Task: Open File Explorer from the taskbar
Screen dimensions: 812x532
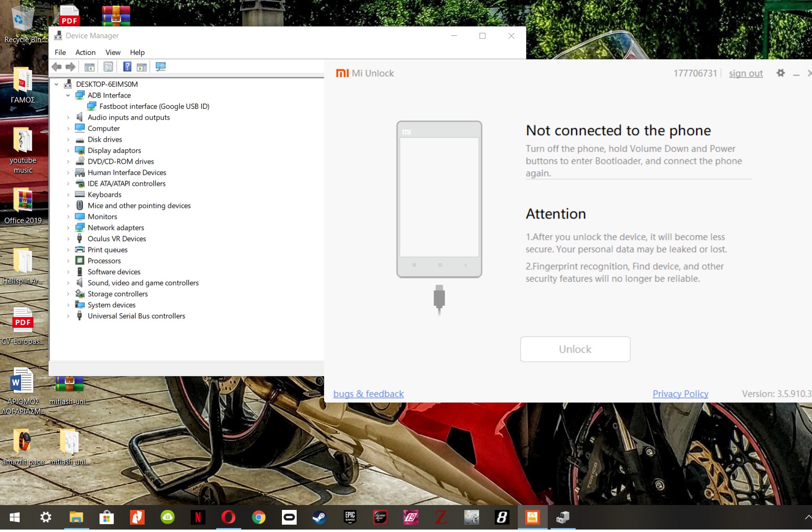Action: (x=76, y=517)
